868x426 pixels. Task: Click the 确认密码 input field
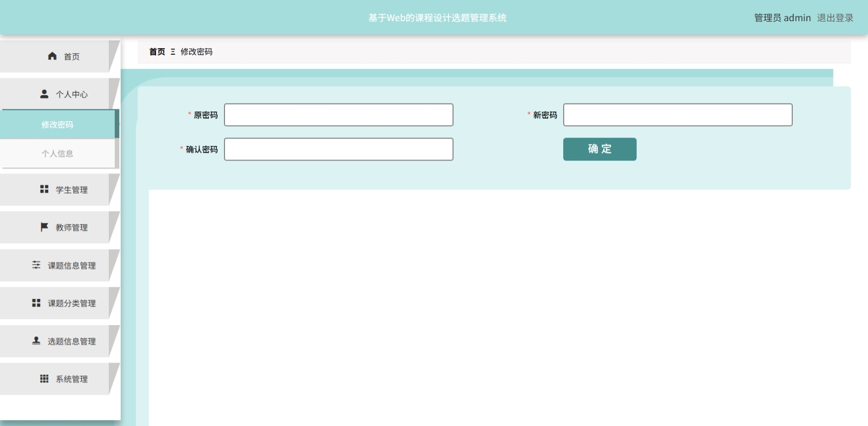pyautogui.click(x=339, y=149)
